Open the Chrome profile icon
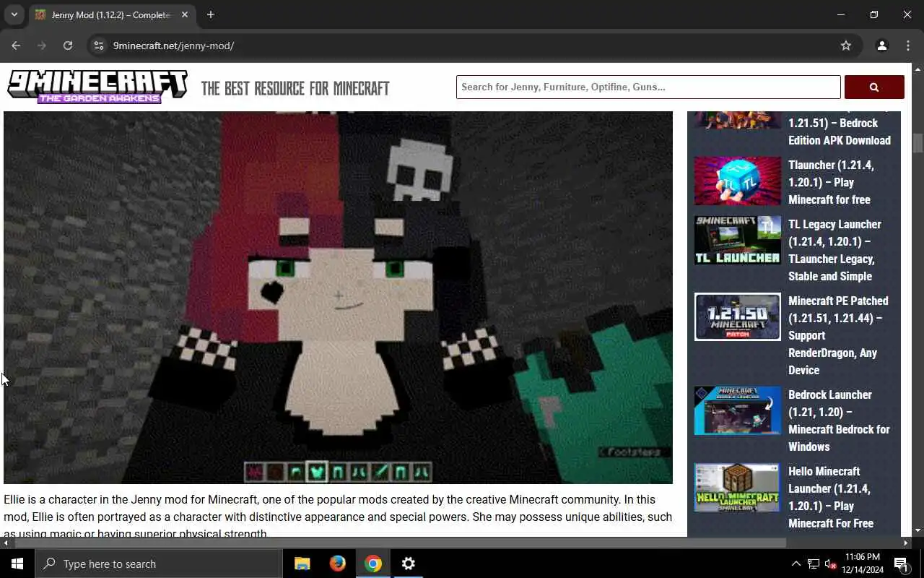Viewport: 924px width, 578px height. click(881, 46)
